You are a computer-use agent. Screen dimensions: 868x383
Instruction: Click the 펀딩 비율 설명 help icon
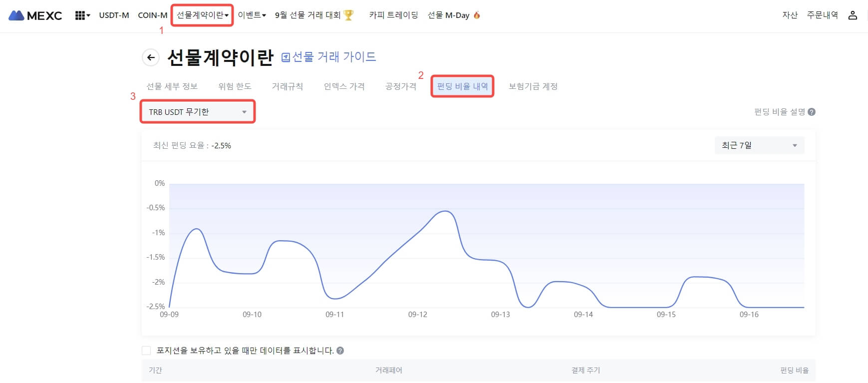[812, 112]
